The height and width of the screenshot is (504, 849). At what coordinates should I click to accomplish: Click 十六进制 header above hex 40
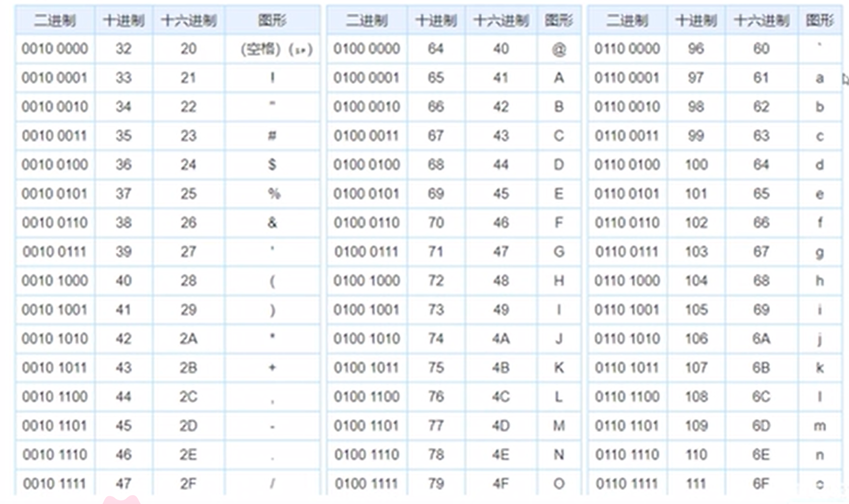[501, 21]
